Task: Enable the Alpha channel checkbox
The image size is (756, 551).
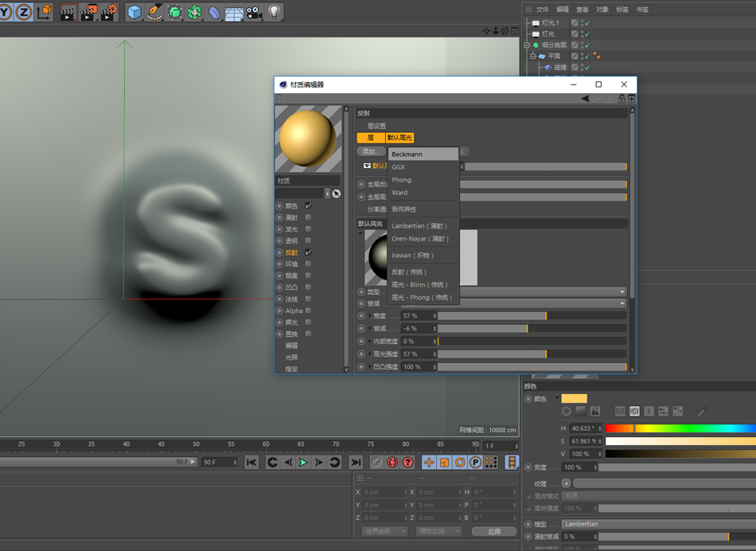Action: click(x=309, y=311)
